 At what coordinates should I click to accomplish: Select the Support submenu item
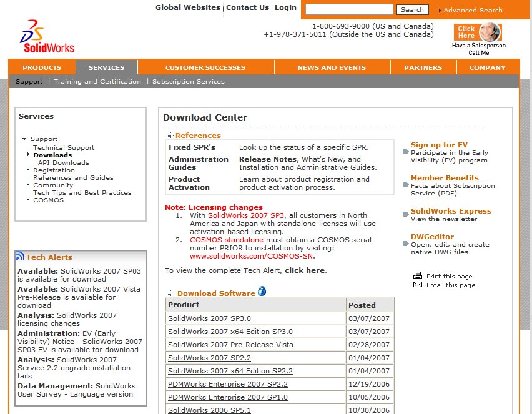(x=29, y=81)
